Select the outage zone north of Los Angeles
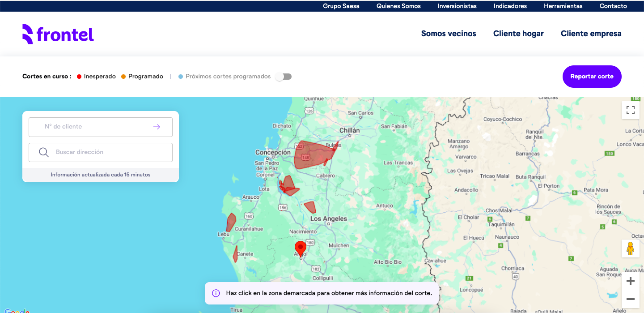 coord(310,207)
